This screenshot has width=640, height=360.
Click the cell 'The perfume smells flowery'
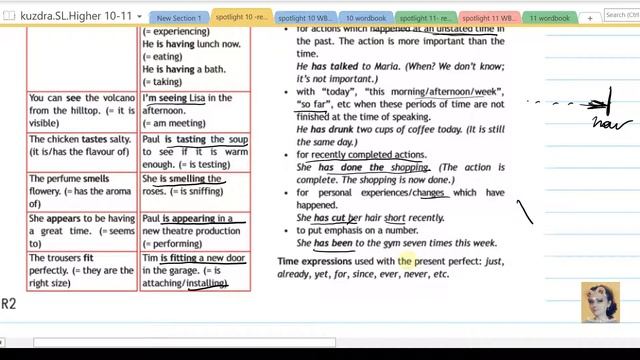82,191
